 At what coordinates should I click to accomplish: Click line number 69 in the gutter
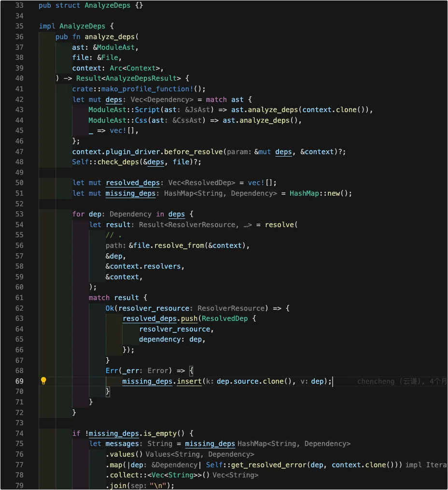pyautogui.click(x=19, y=381)
